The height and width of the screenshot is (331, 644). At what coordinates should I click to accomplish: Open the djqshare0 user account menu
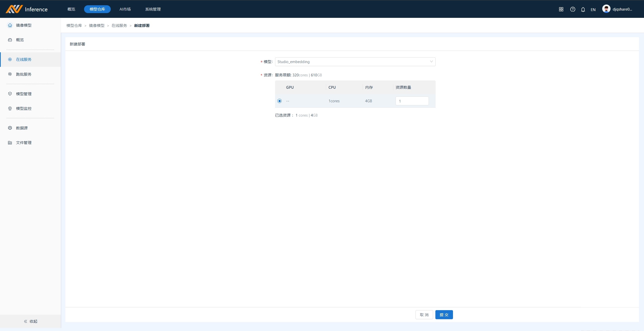pos(622,9)
